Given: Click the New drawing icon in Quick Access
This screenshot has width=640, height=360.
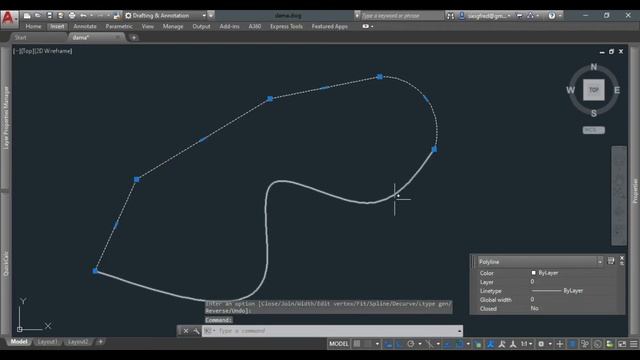Looking at the screenshot, I should pos(27,16).
